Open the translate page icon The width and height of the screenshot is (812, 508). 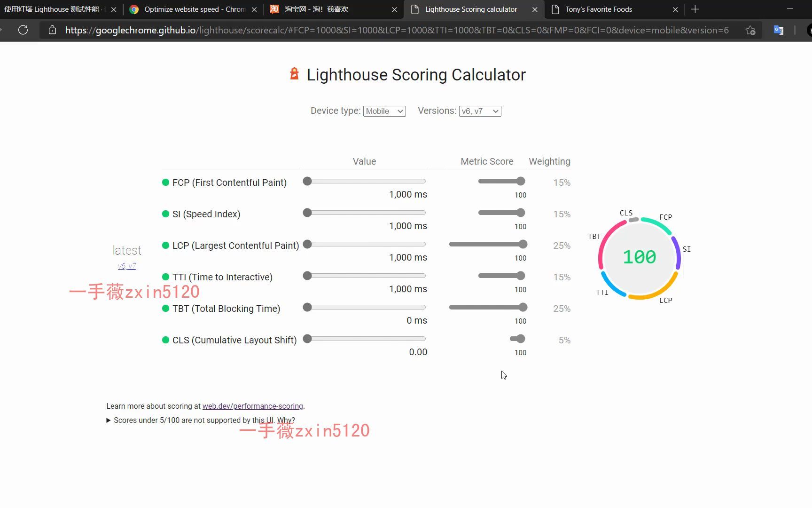[x=779, y=30]
